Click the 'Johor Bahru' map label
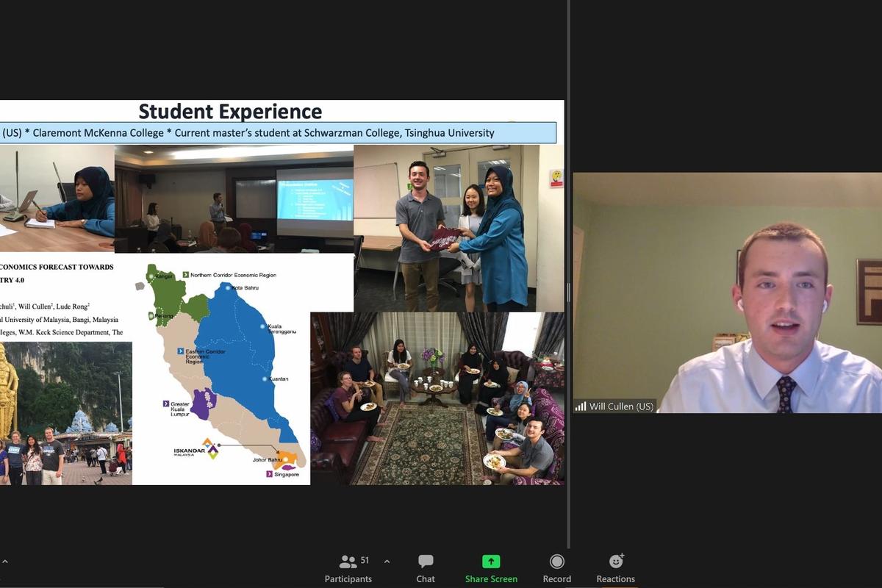 point(266,460)
